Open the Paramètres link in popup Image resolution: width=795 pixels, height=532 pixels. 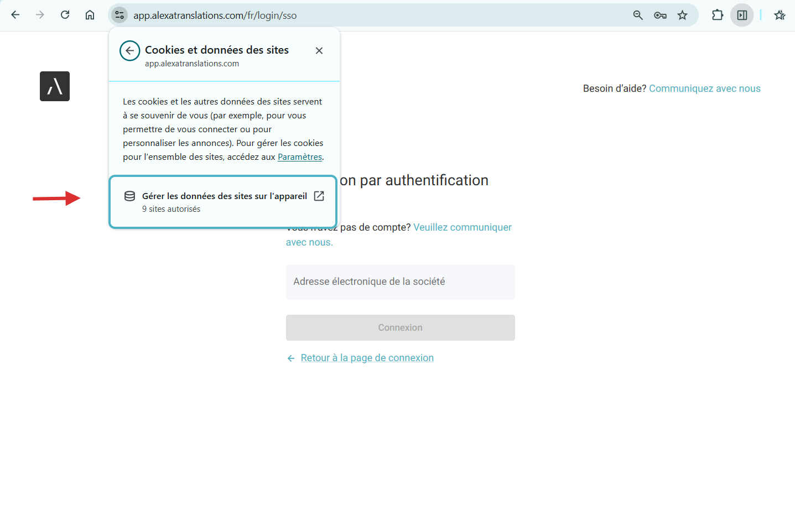(299, 157)
